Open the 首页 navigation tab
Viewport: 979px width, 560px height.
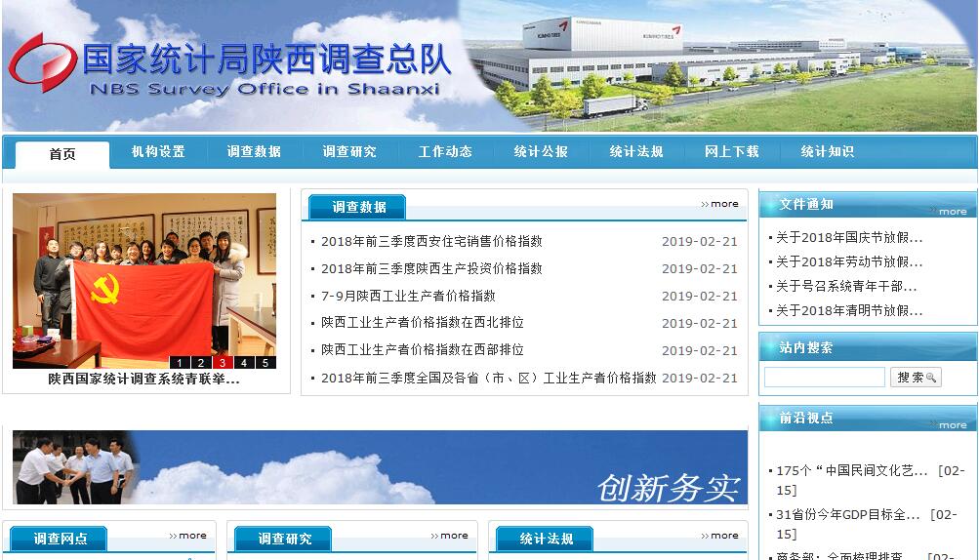(x=62, y=154)
